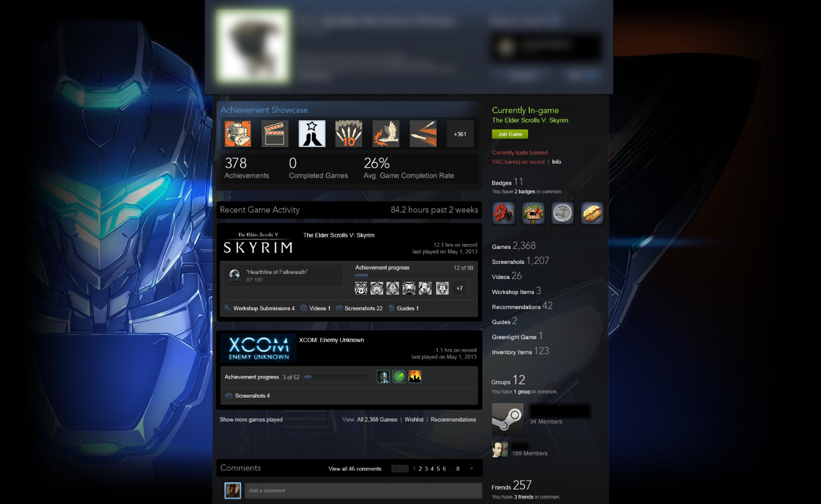821x504 pixels.
Task: Open the red gears badge
Action: 504,213
